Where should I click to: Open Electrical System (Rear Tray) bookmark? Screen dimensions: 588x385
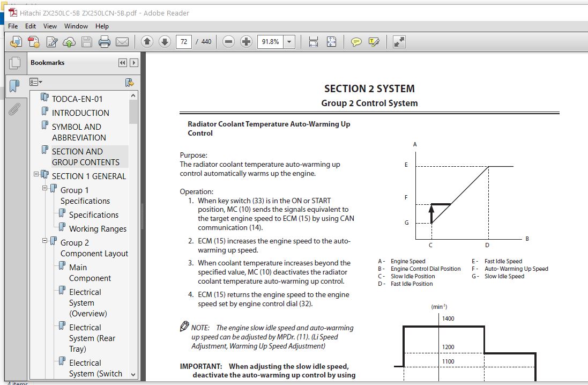(x=92, y=338)
